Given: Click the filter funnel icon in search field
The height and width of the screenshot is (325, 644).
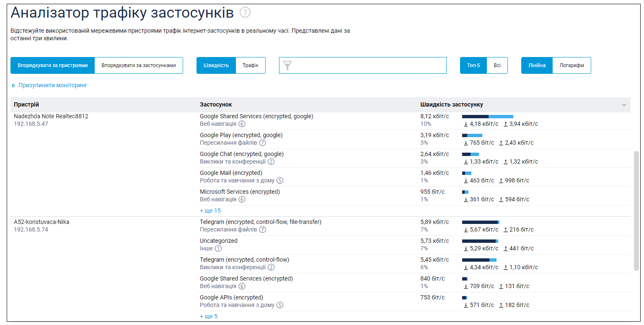Looking at the screenshot, I should (x=287, y=65).
